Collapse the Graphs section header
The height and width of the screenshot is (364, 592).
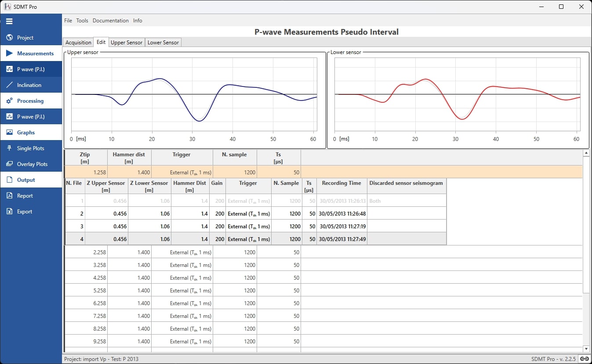31,133
